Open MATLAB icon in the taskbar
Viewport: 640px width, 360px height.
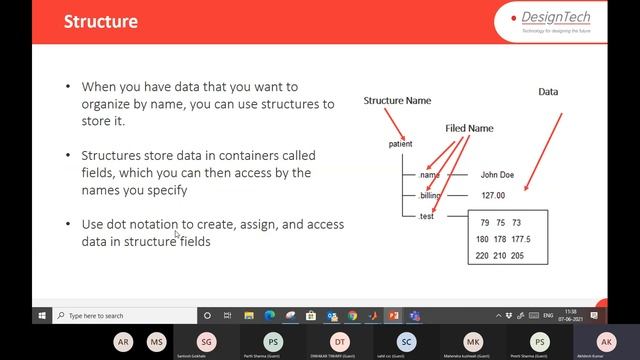click(x=373, y=316)
